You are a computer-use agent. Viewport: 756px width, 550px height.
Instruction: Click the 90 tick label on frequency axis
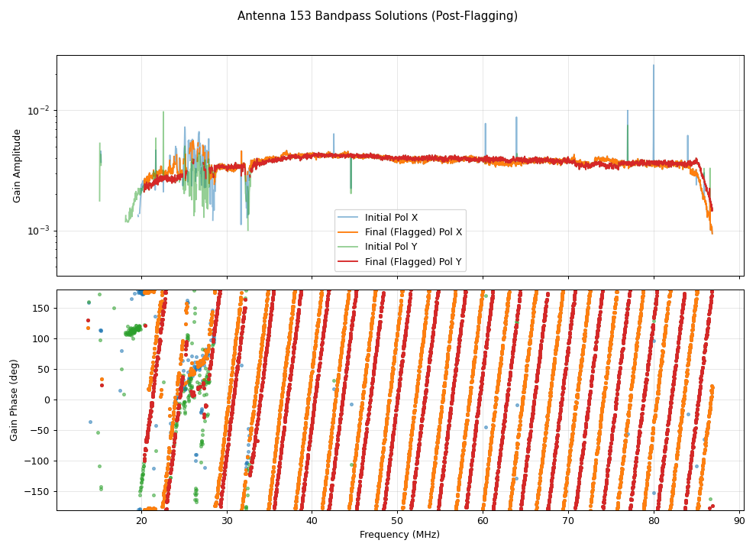(739, 521)
